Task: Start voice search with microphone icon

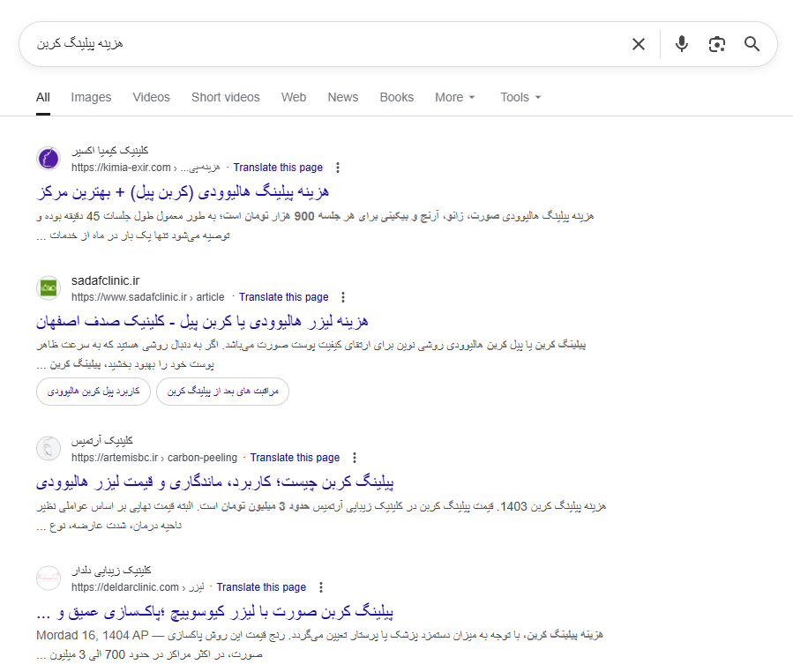Action: tap(681, 44)
